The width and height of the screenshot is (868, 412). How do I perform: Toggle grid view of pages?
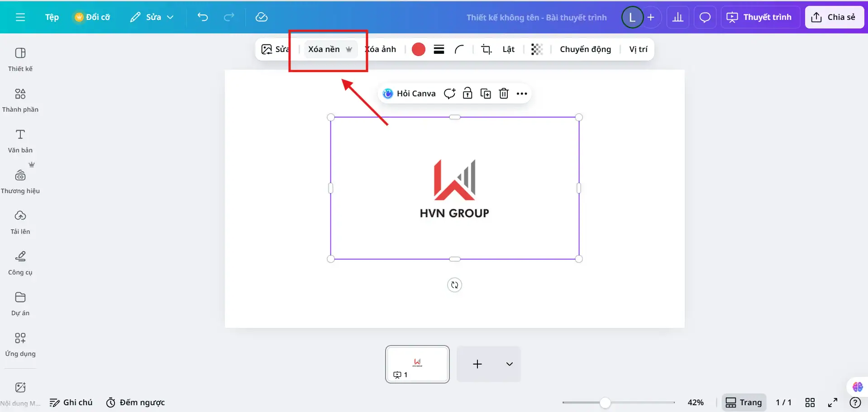click(x=810, y=402)
